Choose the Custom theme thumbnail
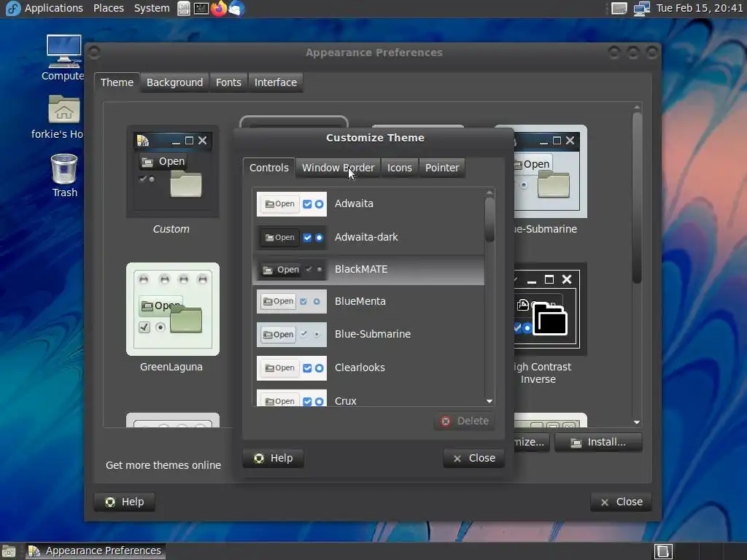This screenshot has width=747, height=560. click(x=172, y=171)
